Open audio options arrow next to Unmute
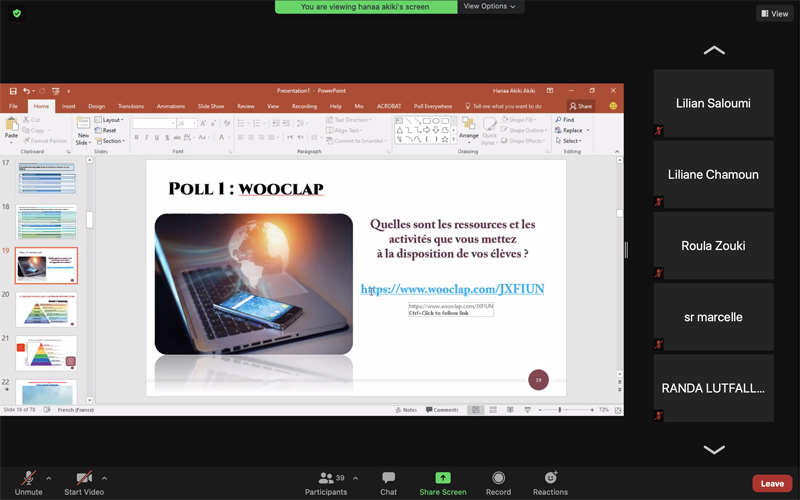Viewport: 800px width, 500px height. 48,478
